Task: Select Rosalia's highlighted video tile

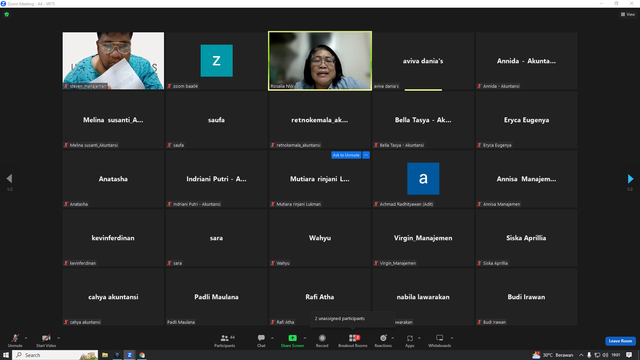Action: [320, 61]
